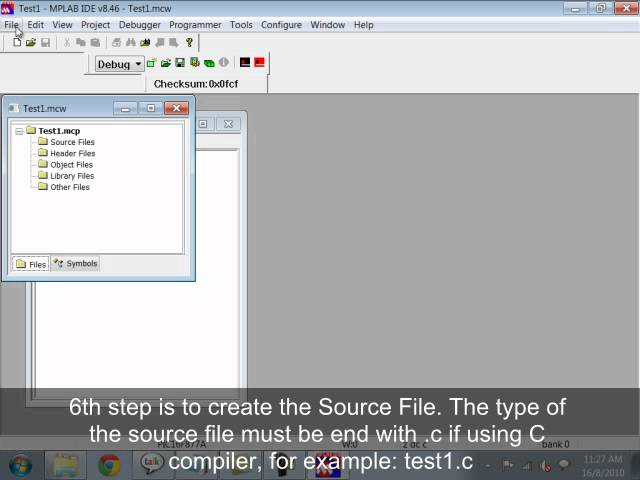Click the Find in Files icon
The image size is (640, 480).
[145, 42]
